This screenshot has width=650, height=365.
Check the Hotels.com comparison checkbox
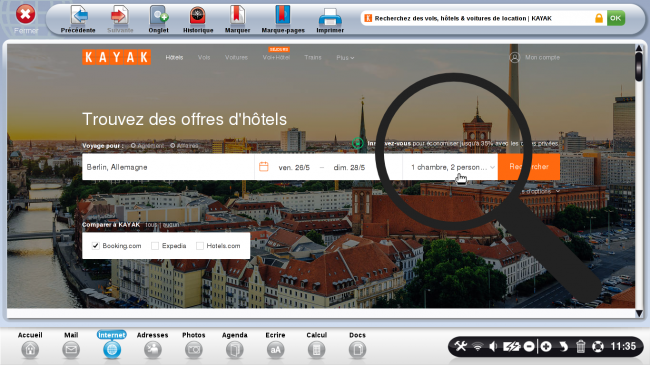click(x=200, y=246)
